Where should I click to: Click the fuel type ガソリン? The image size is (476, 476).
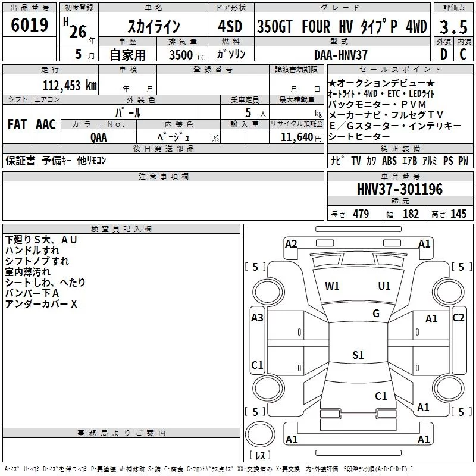[x=231, y=54]
